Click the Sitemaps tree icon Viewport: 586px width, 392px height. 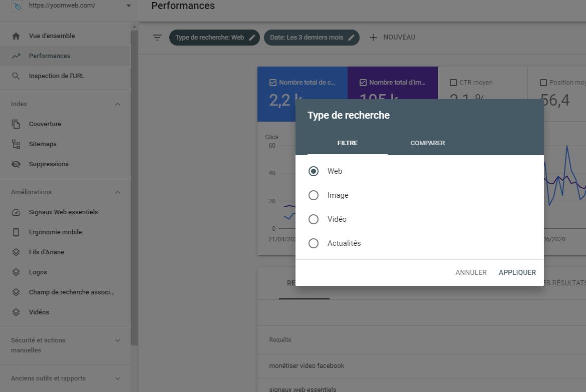click(x=16, y=144)
